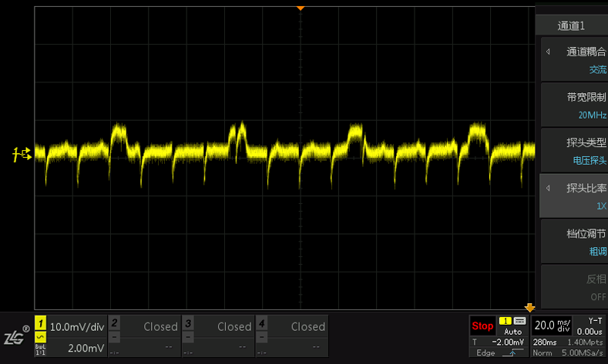The image size is (608, 364).
Task: Click the acquisition mode icon beside trigger source
Action: [x=519, y=321]
